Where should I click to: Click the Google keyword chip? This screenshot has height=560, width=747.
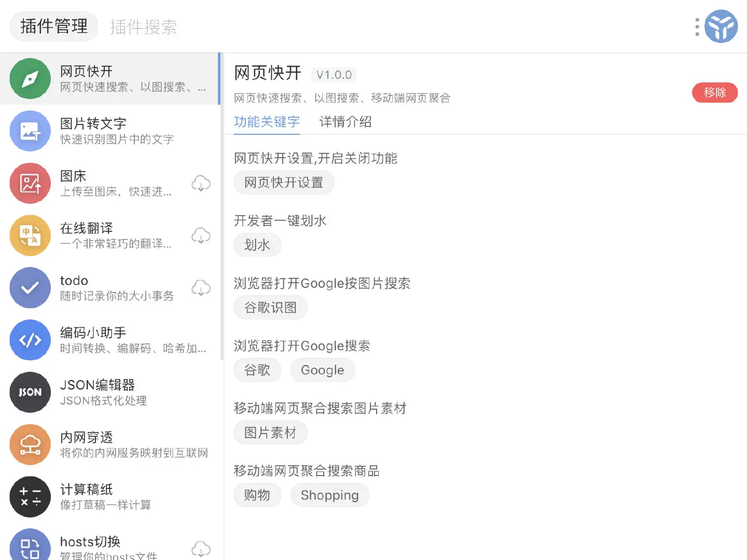pyautogui.click(x=323, y=370)
